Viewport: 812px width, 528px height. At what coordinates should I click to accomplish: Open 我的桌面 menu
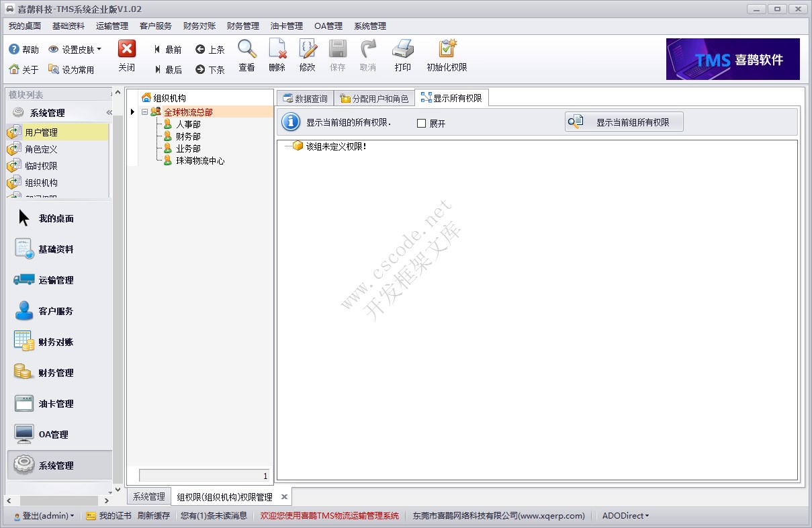(25, 26)
